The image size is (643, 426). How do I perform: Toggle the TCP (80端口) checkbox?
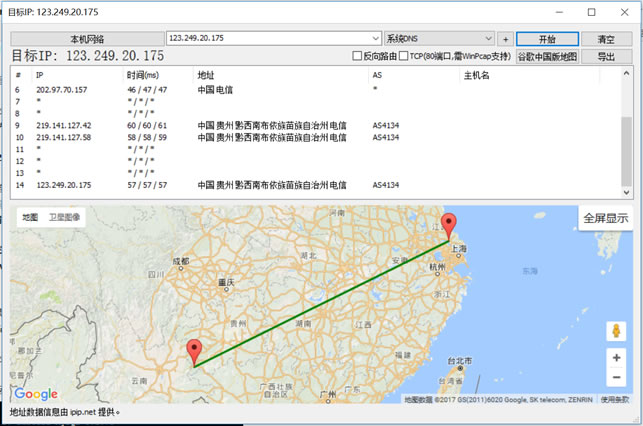coord(404,57)
